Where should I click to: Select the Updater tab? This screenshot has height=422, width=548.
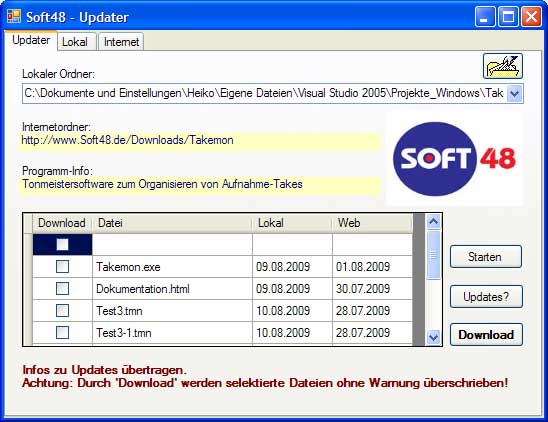click(x=31, y=40)
